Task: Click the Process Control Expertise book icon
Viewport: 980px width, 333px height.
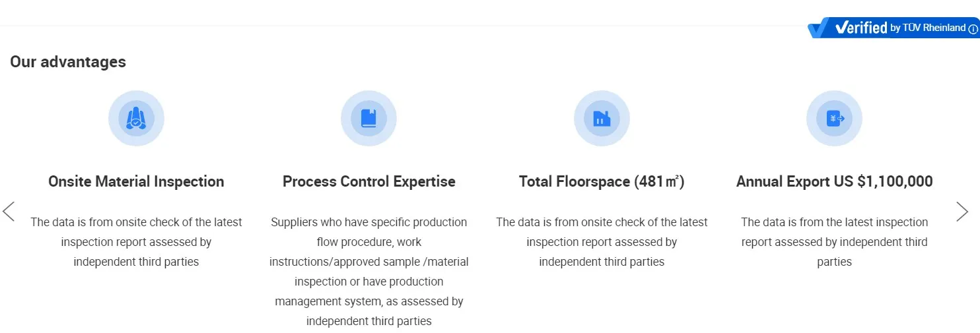Action: [368, 119]
